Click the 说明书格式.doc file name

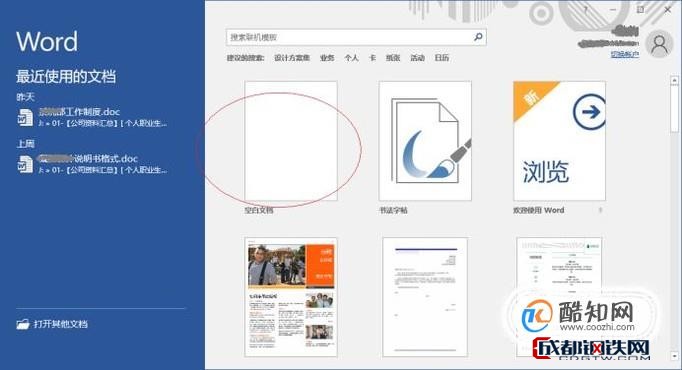[x=87, y=158]
